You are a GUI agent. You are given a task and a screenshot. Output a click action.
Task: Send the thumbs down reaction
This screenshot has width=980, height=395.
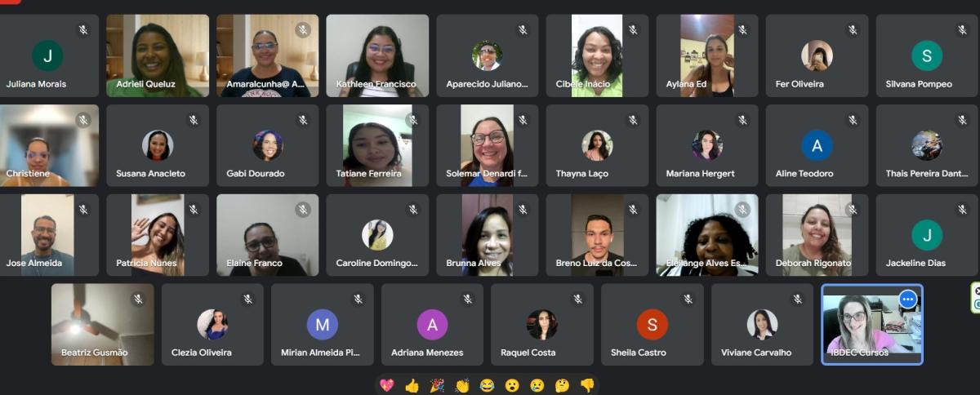click(x=586, y=385)
